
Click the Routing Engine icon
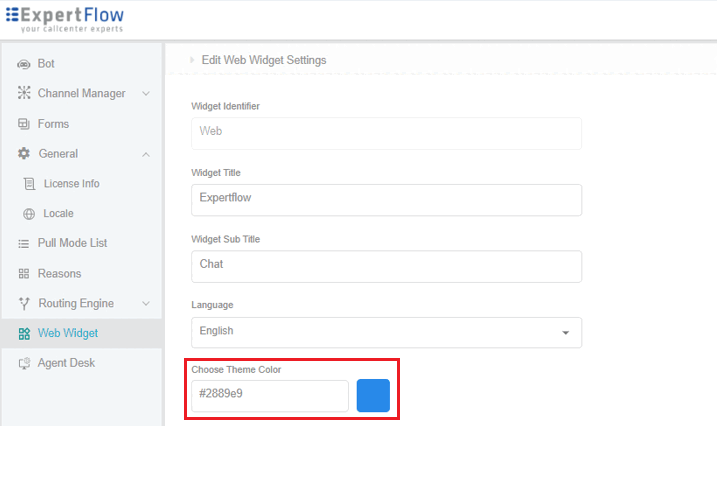click(24, 304)
